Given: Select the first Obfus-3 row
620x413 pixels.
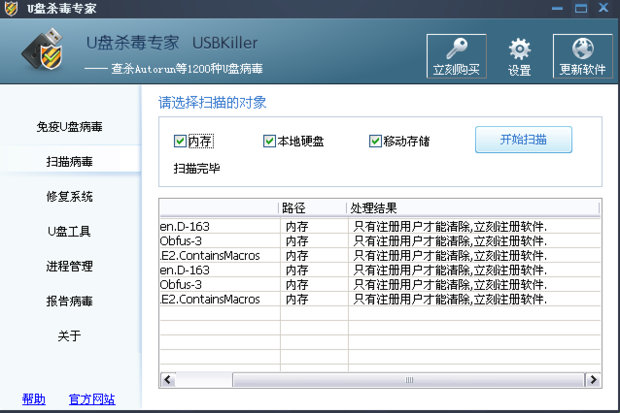Looking at the screenshot, I should [x=380, y=241].
